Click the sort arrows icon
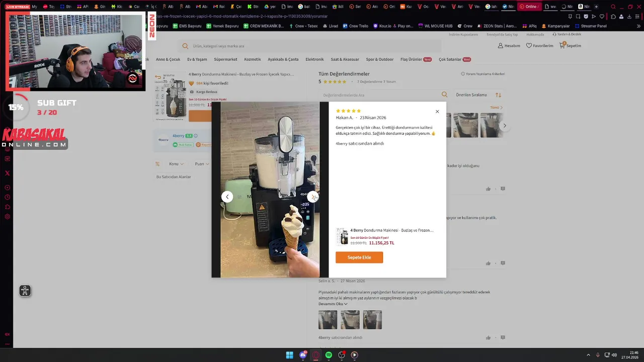This screenshot has height=362, width=644. (498, 95)
